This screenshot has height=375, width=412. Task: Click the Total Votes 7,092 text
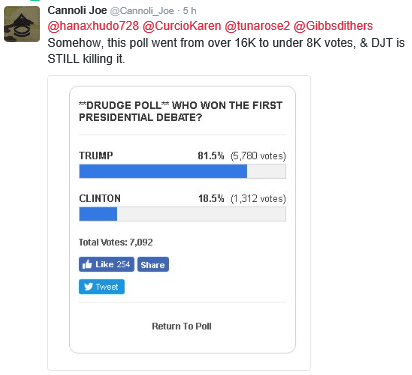tap(116, 242)
